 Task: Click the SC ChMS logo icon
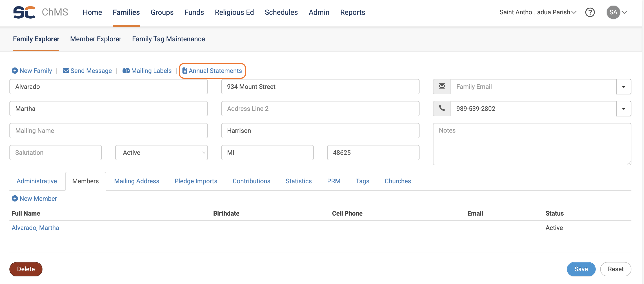point(24,12)
